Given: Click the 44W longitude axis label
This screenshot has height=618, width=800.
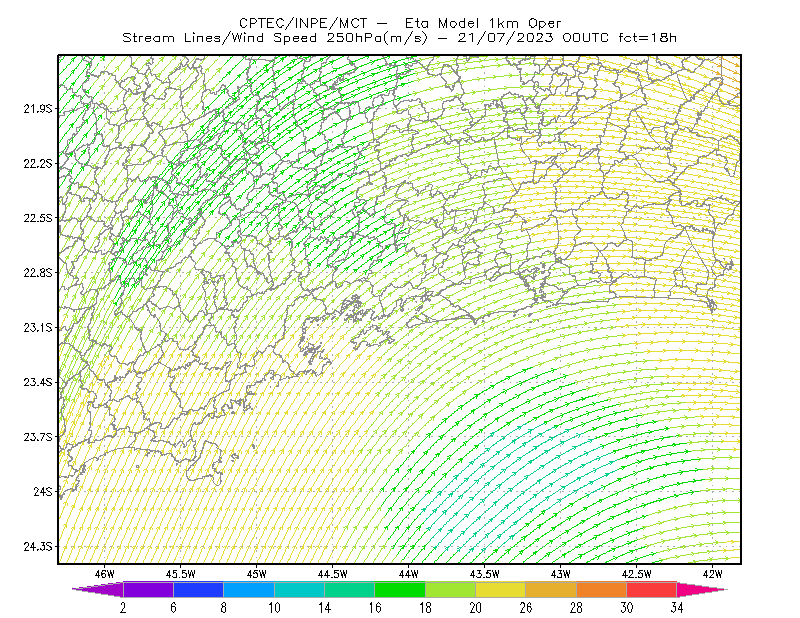Looking at the screenshot, I should tap(409, 574).
